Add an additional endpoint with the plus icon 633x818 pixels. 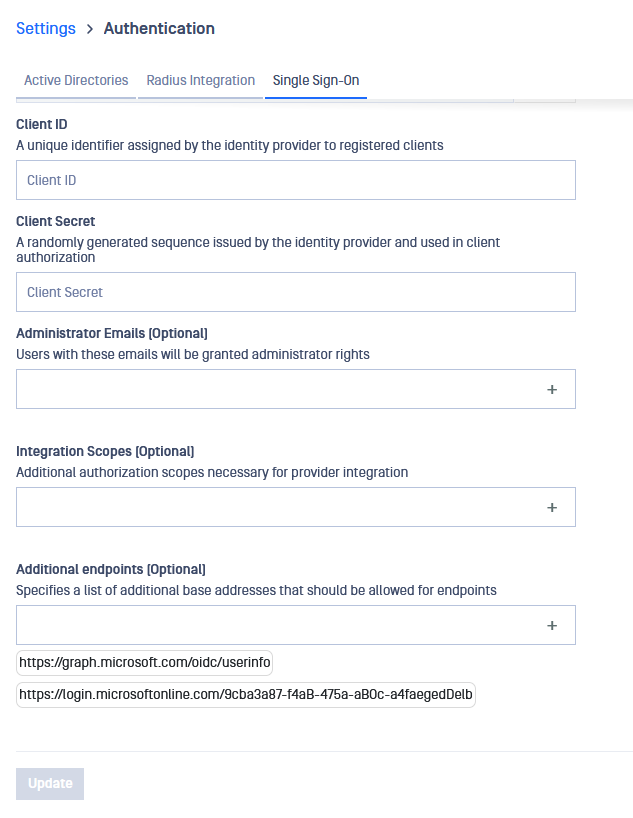tap(552, 625)
